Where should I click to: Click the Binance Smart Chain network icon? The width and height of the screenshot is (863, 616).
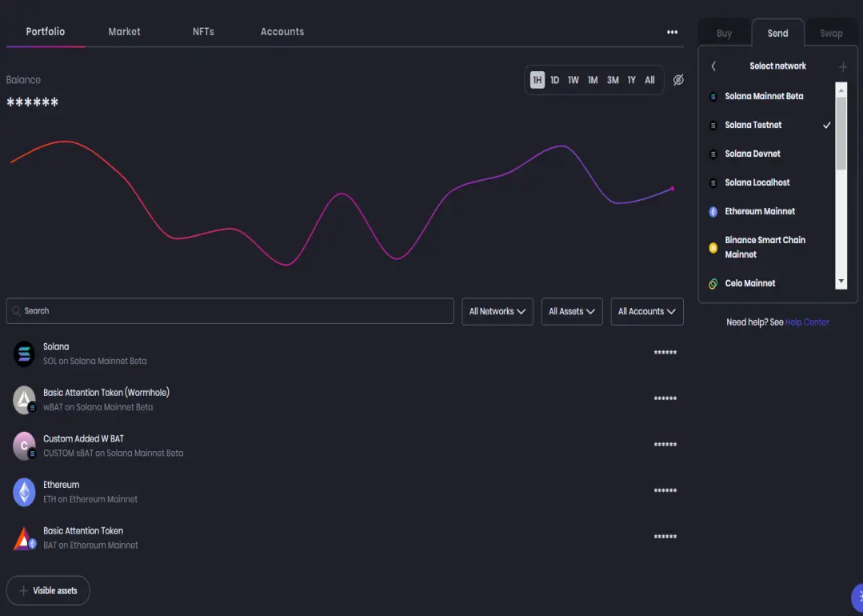point(713,248)
